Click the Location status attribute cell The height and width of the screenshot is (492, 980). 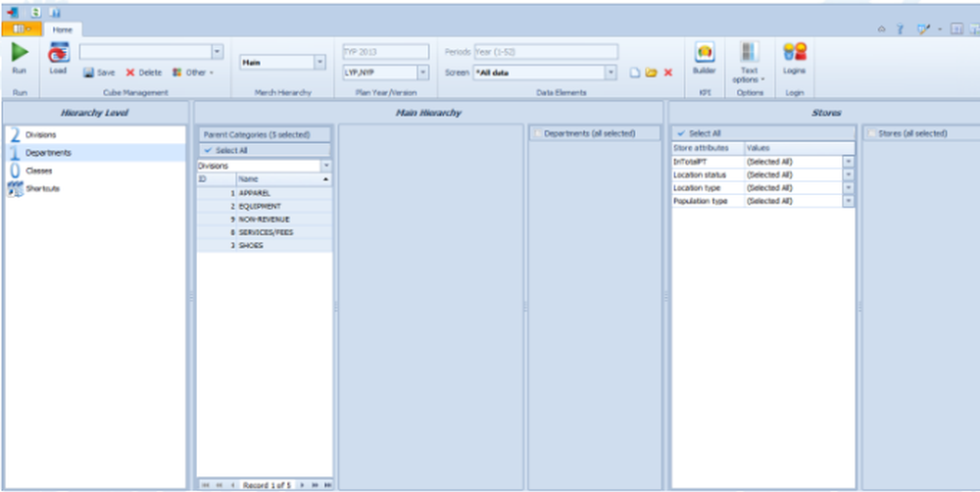pyautogui.click(x=709, y=174)
